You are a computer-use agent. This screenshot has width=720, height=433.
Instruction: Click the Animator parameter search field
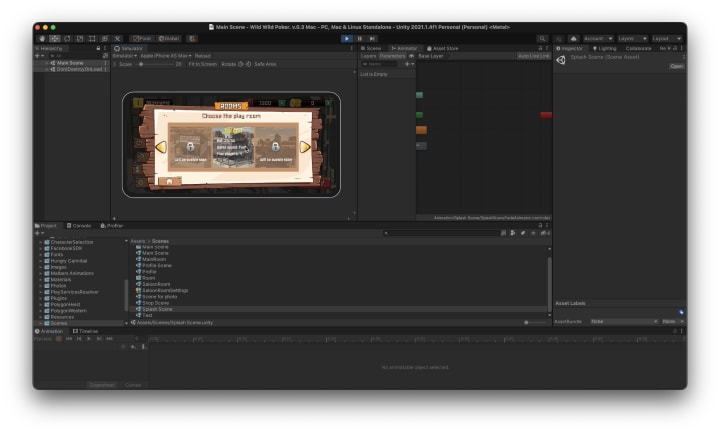pyautogui.click(x=380, y=64)
